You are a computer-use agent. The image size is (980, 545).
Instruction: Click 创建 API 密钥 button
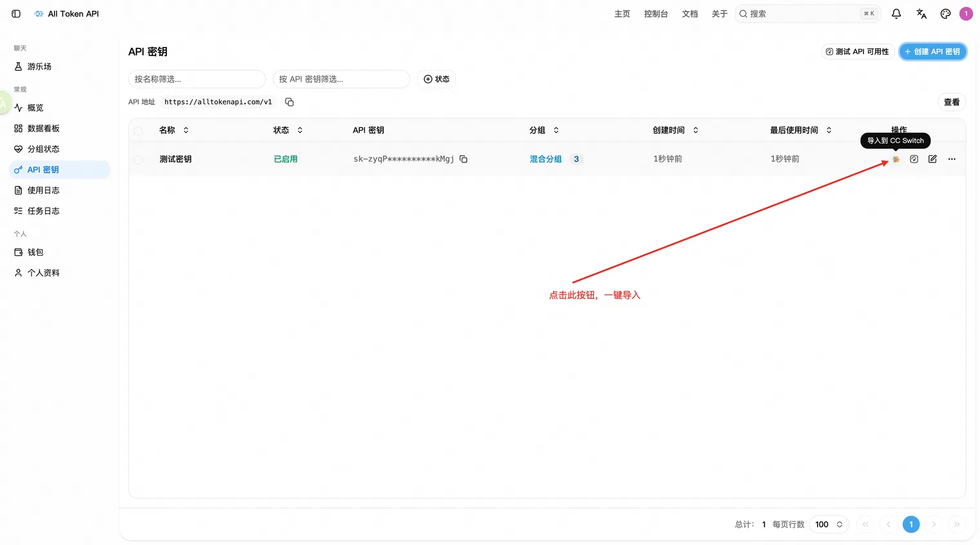tap(932, 52)
